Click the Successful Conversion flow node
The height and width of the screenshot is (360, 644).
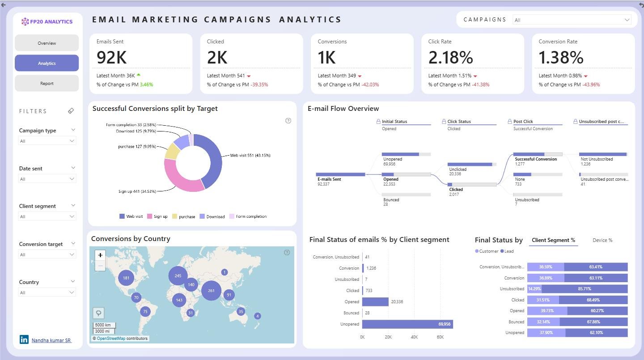click(x=538, y=154)
